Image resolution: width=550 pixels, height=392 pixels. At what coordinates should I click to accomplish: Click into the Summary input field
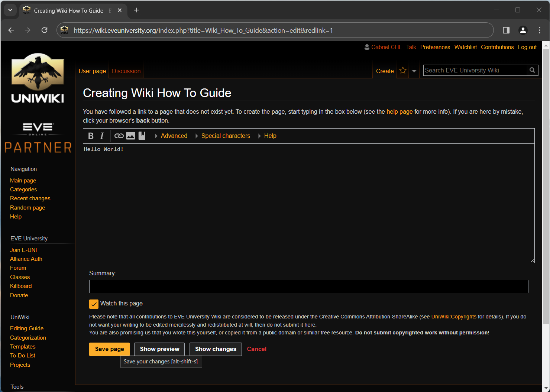click(308, 286)
